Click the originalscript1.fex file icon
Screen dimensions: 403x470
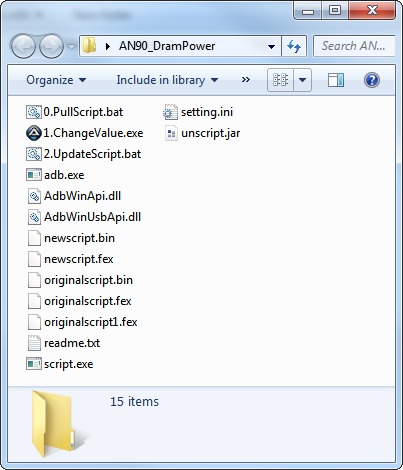(x=34, y=322)
